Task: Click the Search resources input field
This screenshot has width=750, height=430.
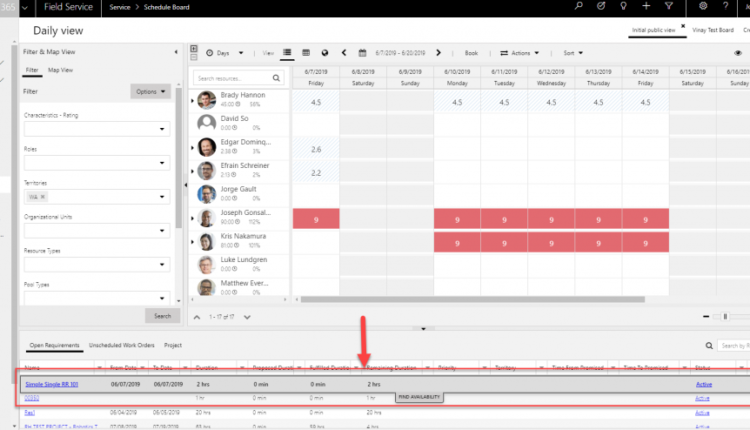Action: tap(237, 77)
